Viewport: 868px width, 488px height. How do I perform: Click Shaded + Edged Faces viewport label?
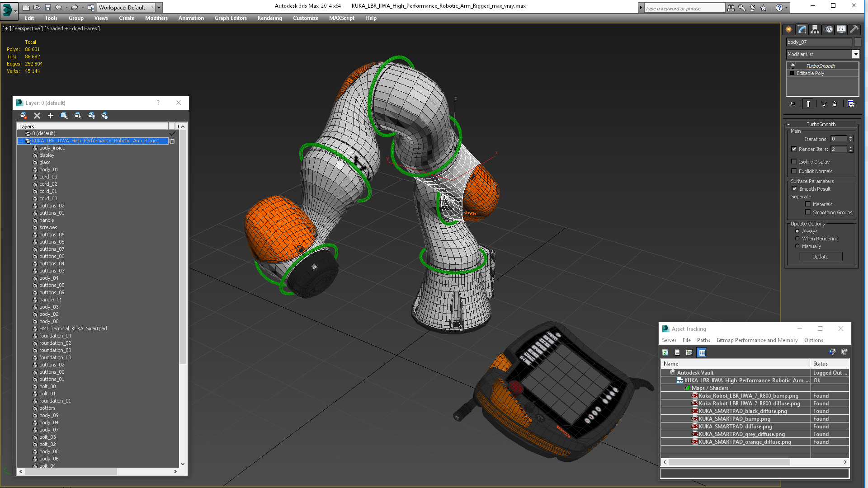click(x=72, y=28)
